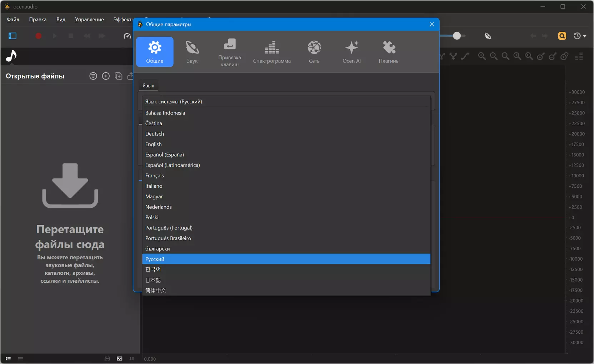Select English from language list

point(286,144)
